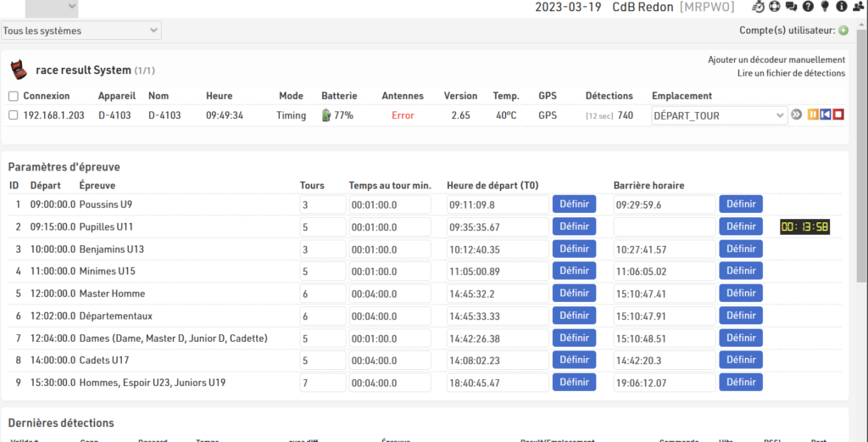Click the barrière horaire field 10:27:41.57
This screenshot has height=442, width=868.
(665, 249)
